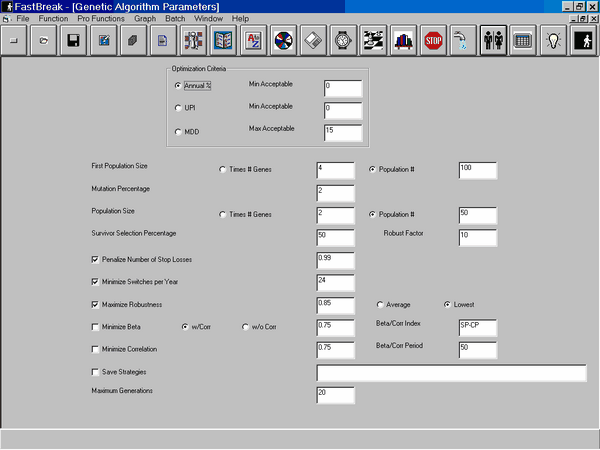
Task: Click the man and woman icon
Action: (491, 42)
